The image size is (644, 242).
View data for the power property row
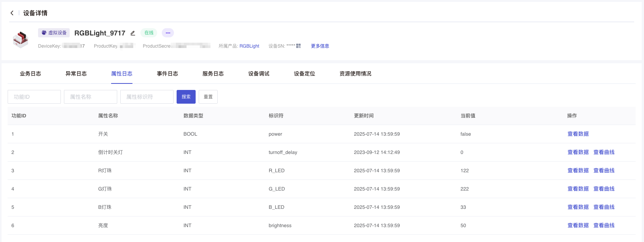point(578,134)
